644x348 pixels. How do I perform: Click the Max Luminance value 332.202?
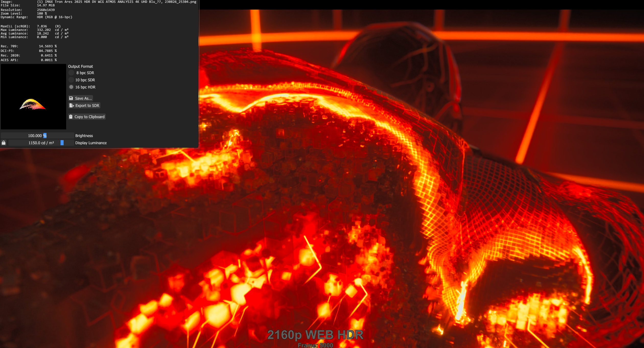coord(44,30)
